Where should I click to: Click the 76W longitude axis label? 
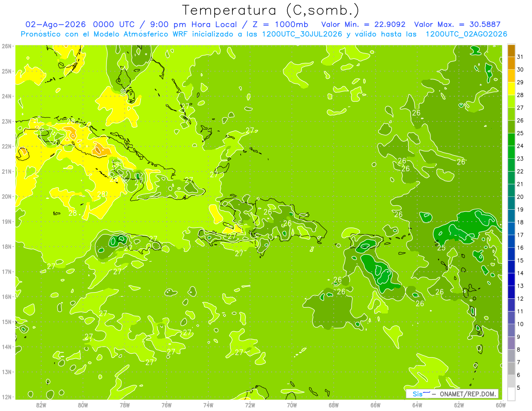(167, 405)
